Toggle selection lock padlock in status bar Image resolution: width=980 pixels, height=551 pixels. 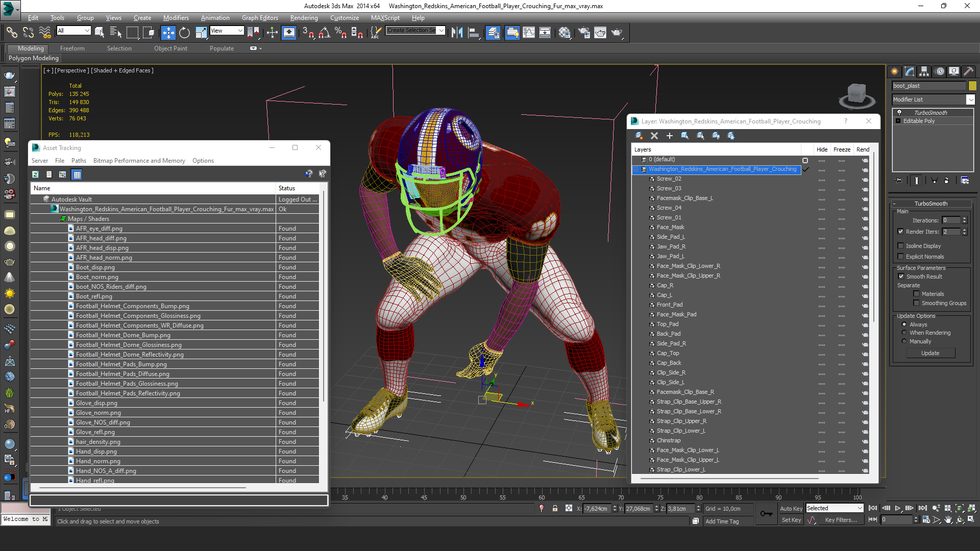(x=555, y=509)
